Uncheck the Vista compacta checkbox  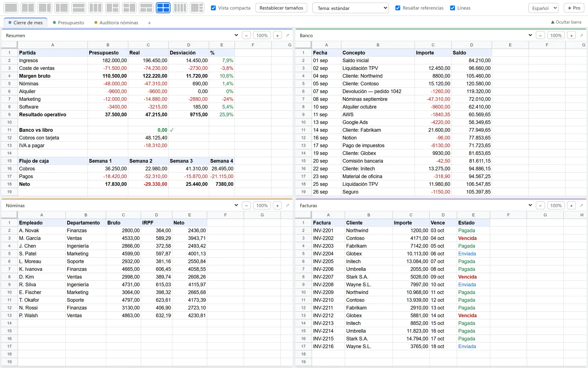click(x=214, y=8)
